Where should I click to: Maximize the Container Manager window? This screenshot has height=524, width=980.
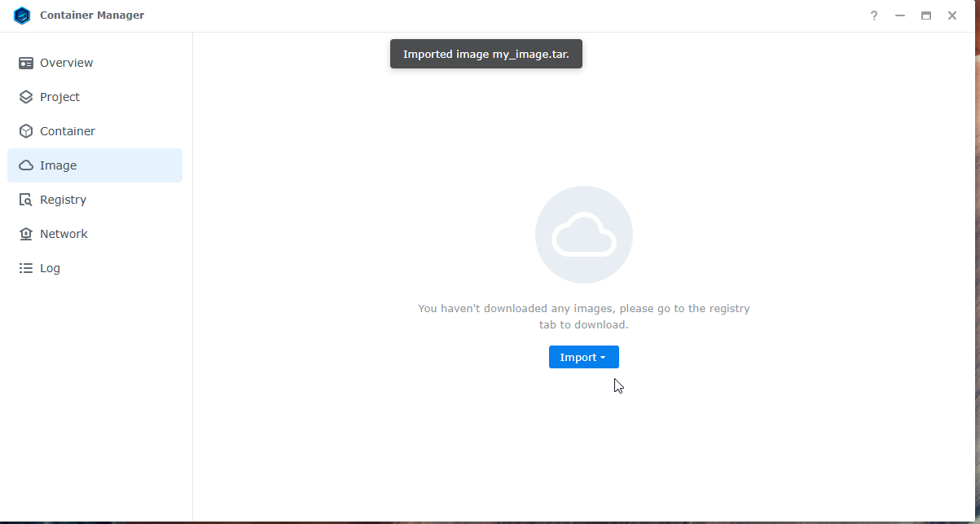tap(926, 15)
